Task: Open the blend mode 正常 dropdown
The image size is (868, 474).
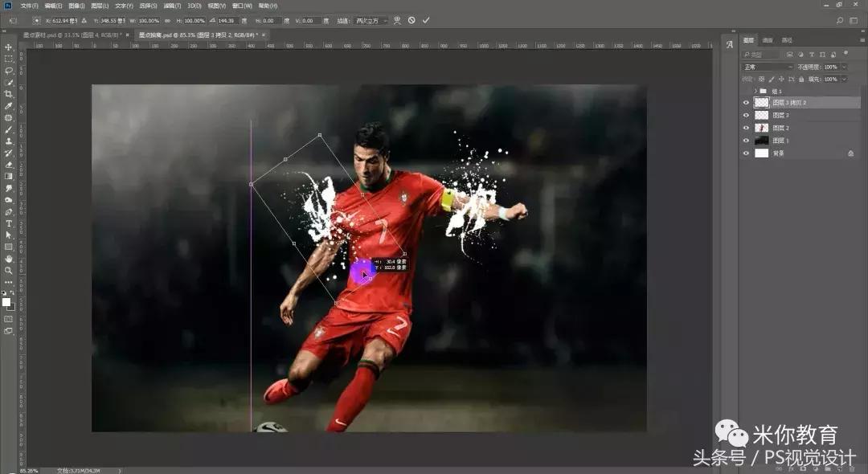Action: (768, 67)
